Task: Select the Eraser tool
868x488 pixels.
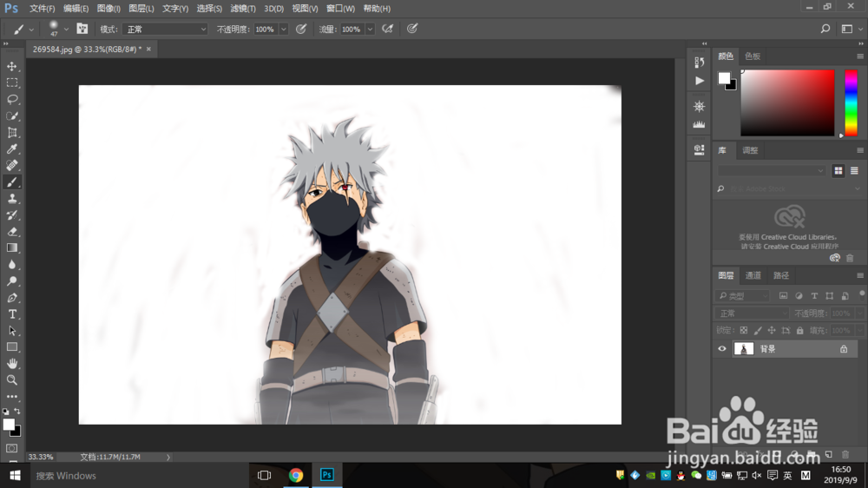Action: 12,232
